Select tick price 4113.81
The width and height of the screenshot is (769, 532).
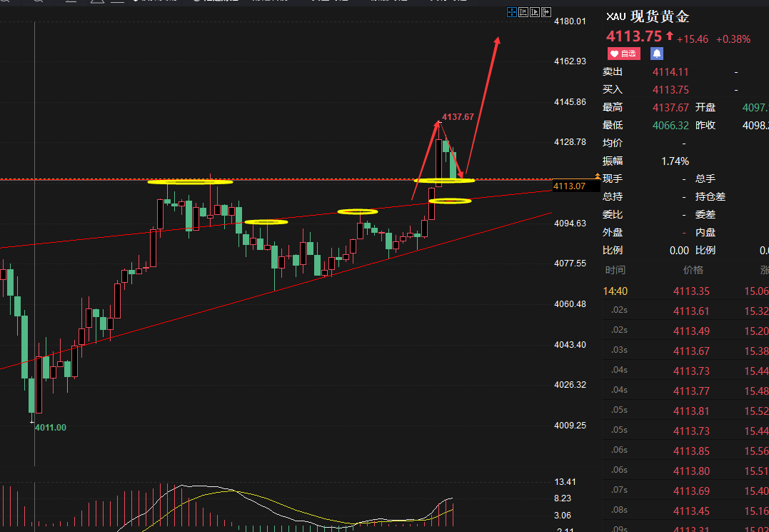[x=691, y=411]
